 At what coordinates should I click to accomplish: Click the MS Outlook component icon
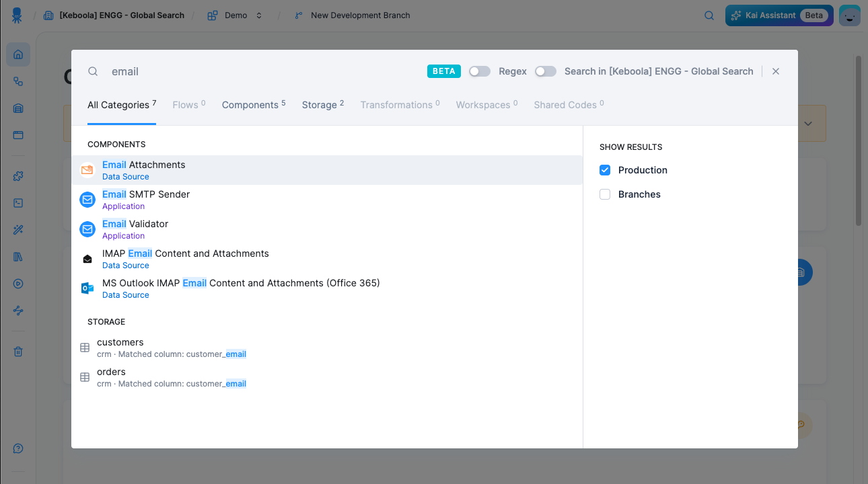[x=87, y=288]
